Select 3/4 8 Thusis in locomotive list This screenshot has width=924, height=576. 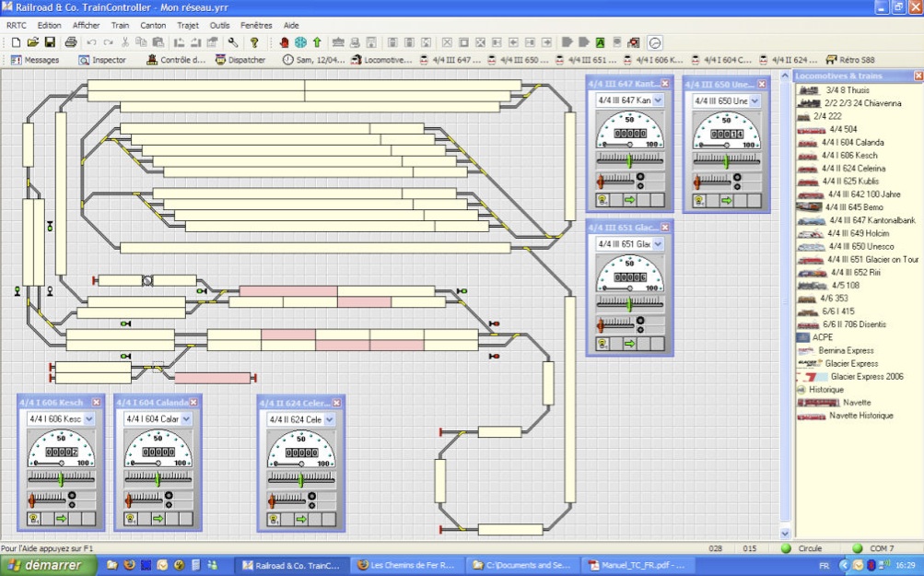point(848,90)
